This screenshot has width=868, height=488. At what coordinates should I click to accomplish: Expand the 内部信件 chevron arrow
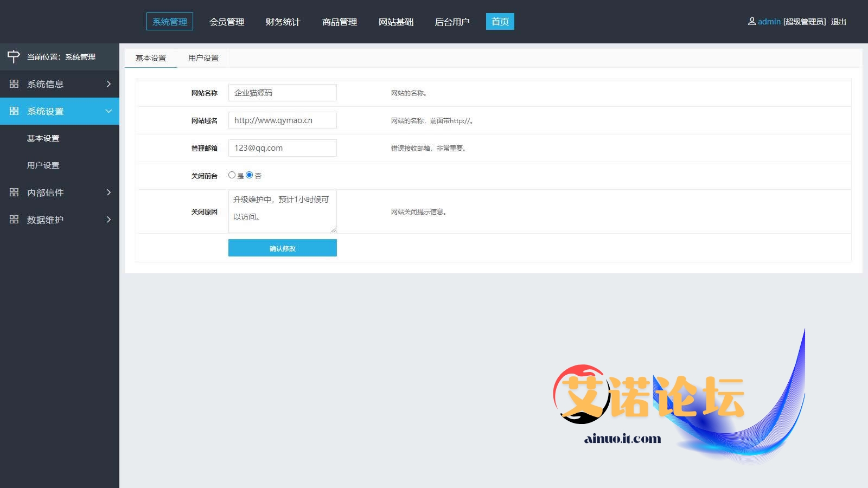click(x=108, y=192)
